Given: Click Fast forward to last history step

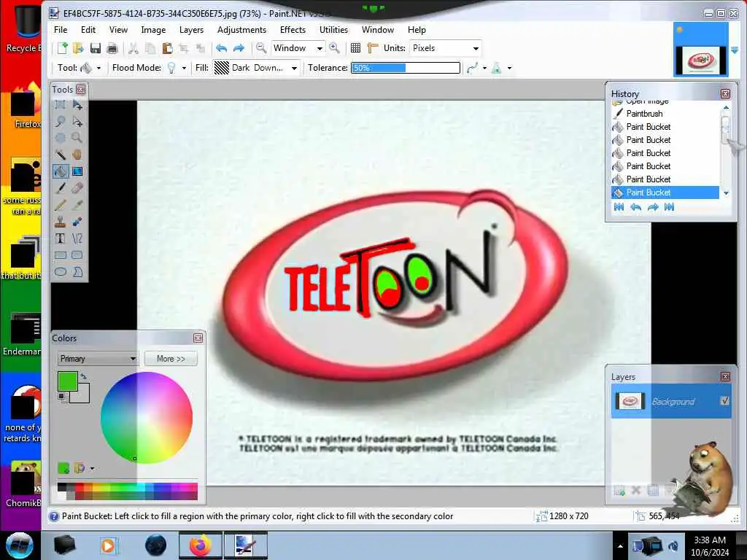Looking at the screenshot, I should pos(670,207).
